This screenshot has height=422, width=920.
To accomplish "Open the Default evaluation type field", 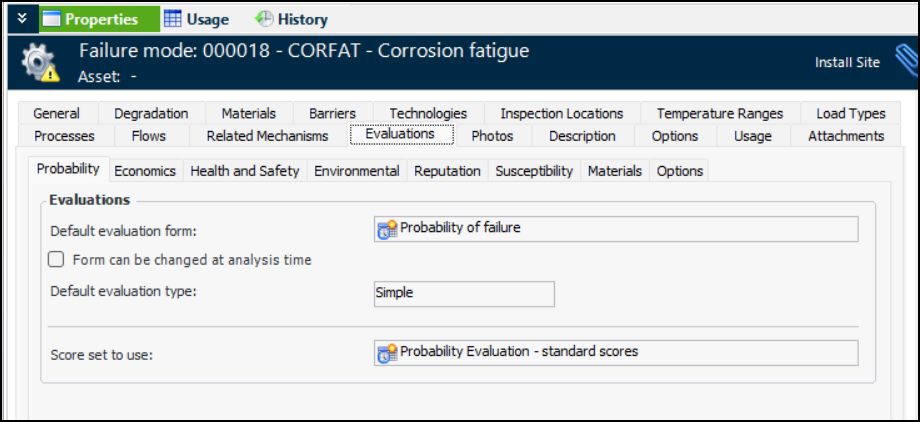I will tap(463, 294).
